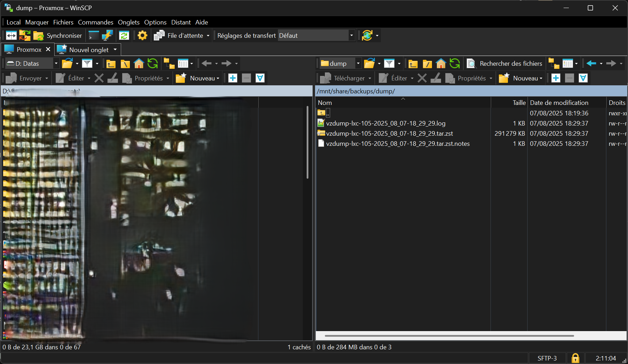The image size is (628, 364).
Task: Close the Proxmox session tab
Action: 48,49
